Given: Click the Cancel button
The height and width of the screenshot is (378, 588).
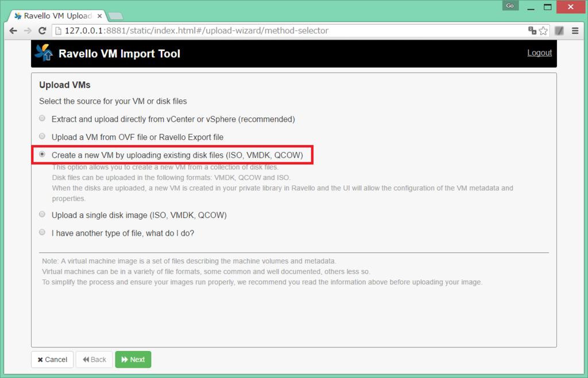Looking at the screenshot, I should (52, 360).
